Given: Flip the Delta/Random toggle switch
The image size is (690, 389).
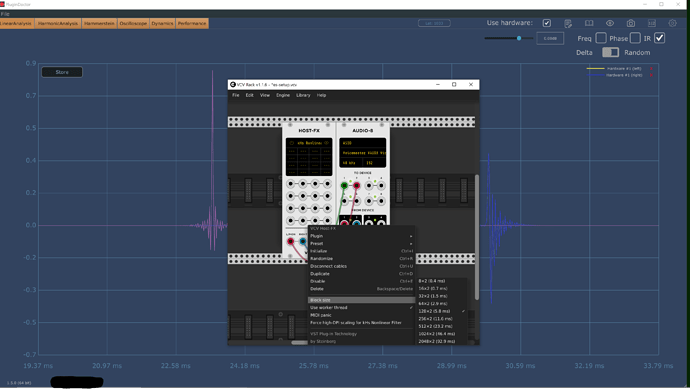Looking at the screenshot, I should click(610, 52).
